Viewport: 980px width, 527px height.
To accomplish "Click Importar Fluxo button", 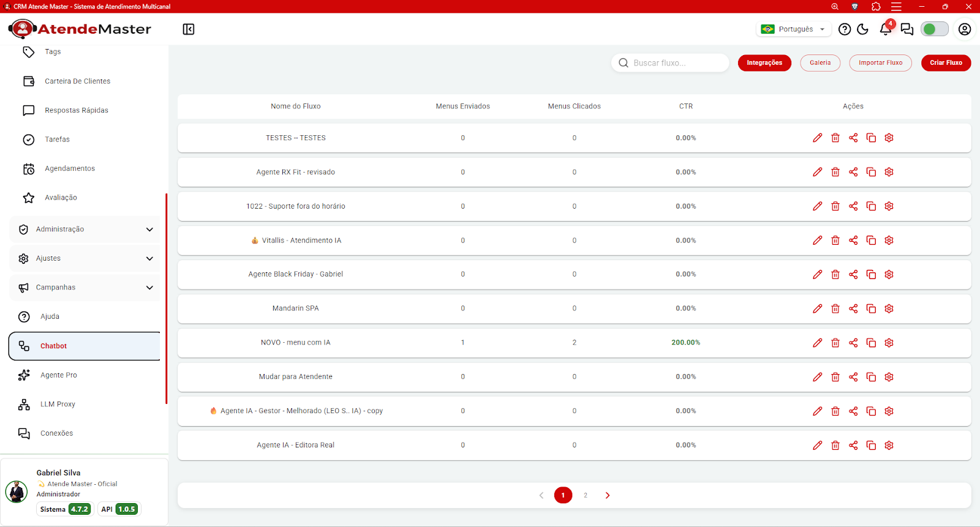I will (880, 62).
